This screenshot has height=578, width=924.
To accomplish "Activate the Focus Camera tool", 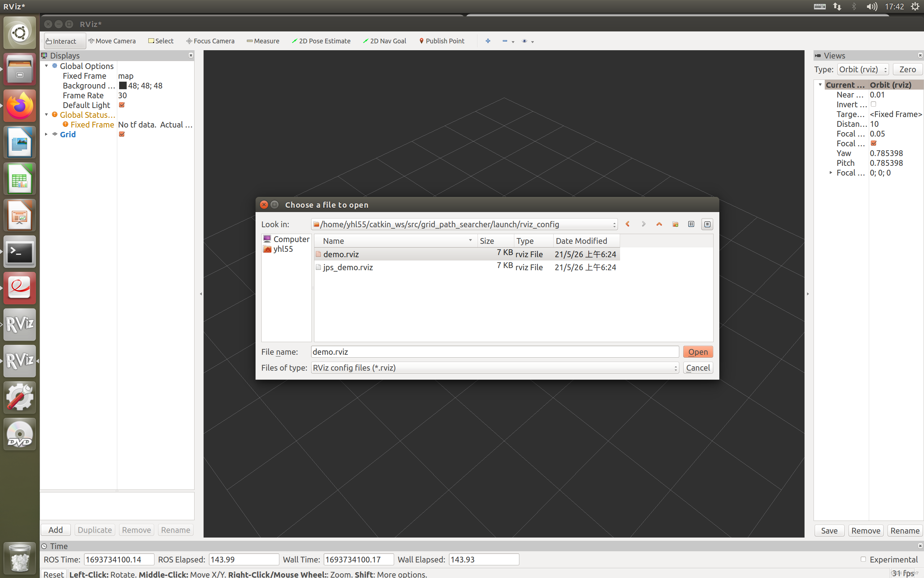I will [210, 41].
